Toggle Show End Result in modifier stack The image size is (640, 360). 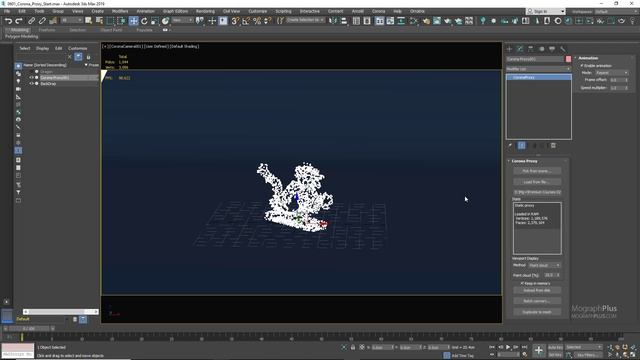pyautogui.click(x=522, y=146)
